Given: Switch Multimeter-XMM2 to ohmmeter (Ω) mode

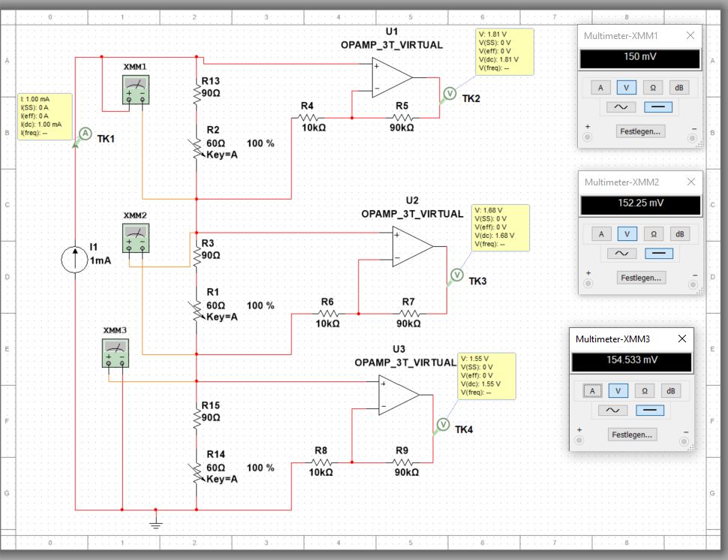Looking at the screenshot, I should point(654,234).
